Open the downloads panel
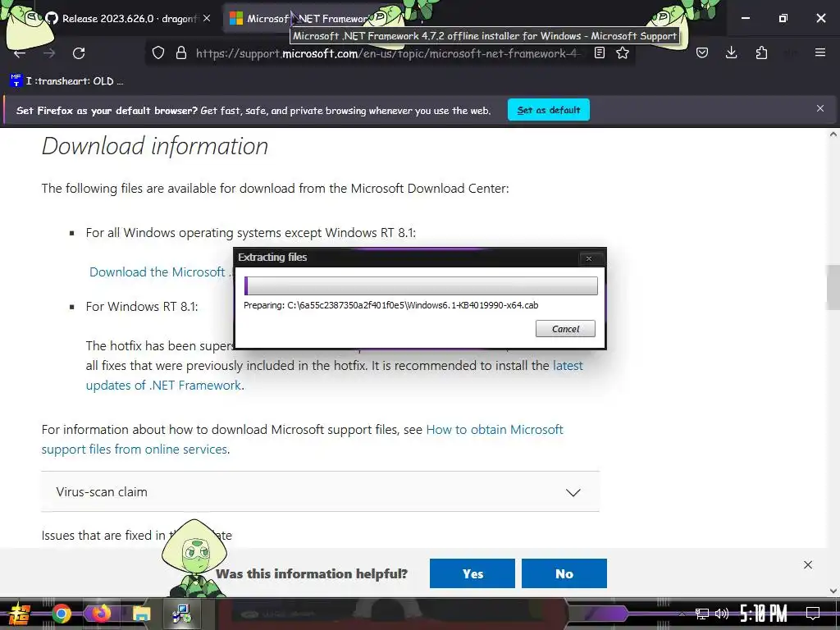Viewport: 840px width, 630px height. tap(731, 53)
